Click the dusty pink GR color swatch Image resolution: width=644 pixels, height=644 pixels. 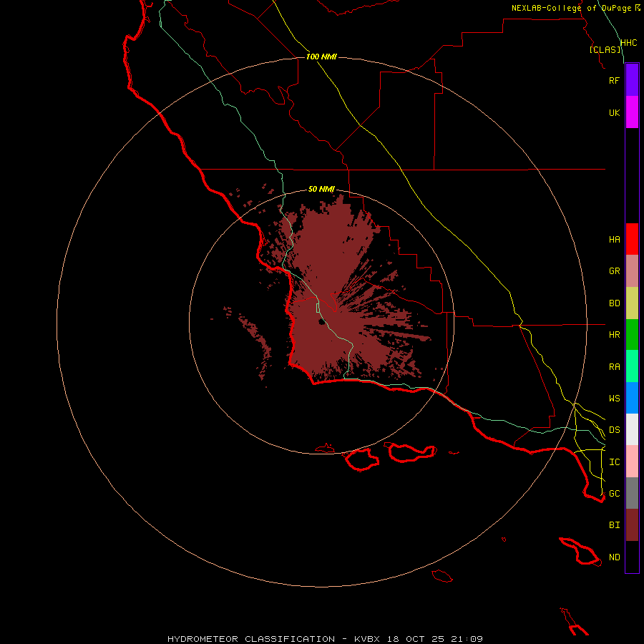[x=632, y=271]
